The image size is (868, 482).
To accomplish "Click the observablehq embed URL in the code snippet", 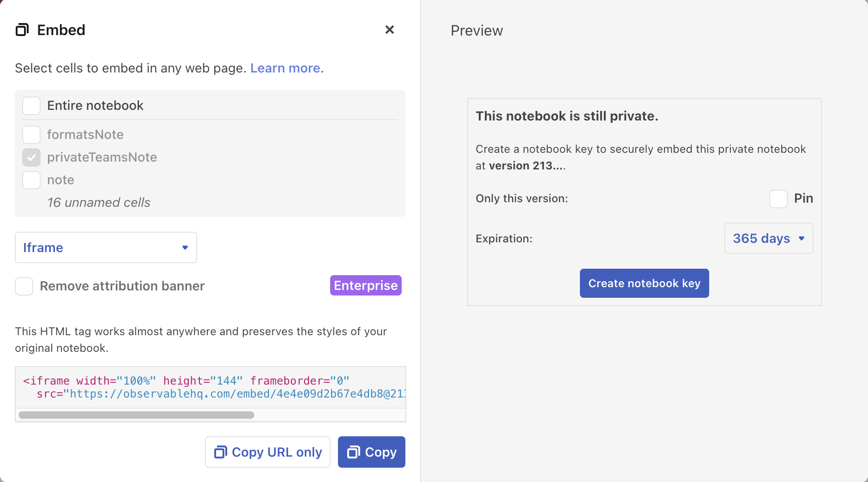I will click(235, 394).
